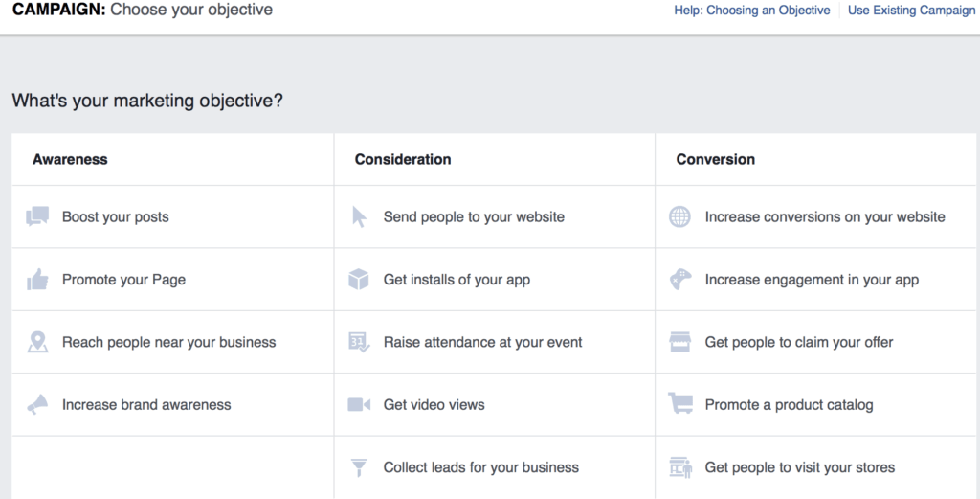Click the storefront icon for claiming your offer
This screenshot has height=499, width=980.
pyautogui.click(x=680, y=342)
